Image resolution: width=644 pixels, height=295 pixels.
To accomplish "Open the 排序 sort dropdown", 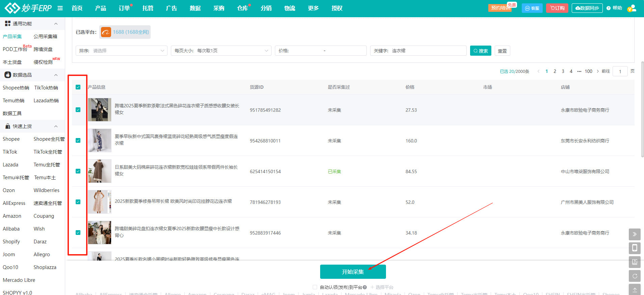I will tap(122, 51).
